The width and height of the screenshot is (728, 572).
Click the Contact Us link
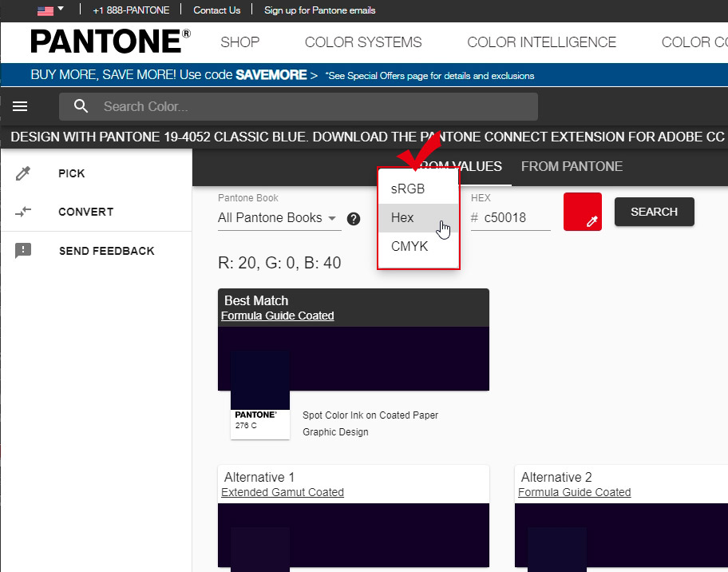217,10
